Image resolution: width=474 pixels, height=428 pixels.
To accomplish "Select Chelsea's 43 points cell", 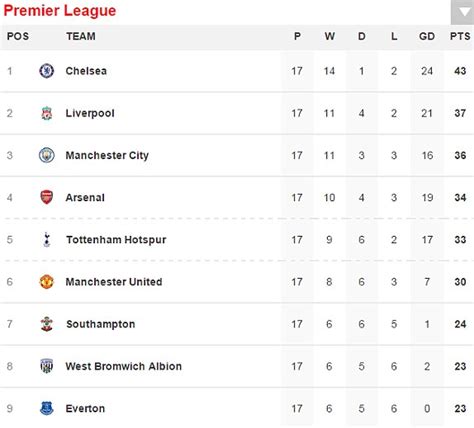I will click(x=460, y=71).
